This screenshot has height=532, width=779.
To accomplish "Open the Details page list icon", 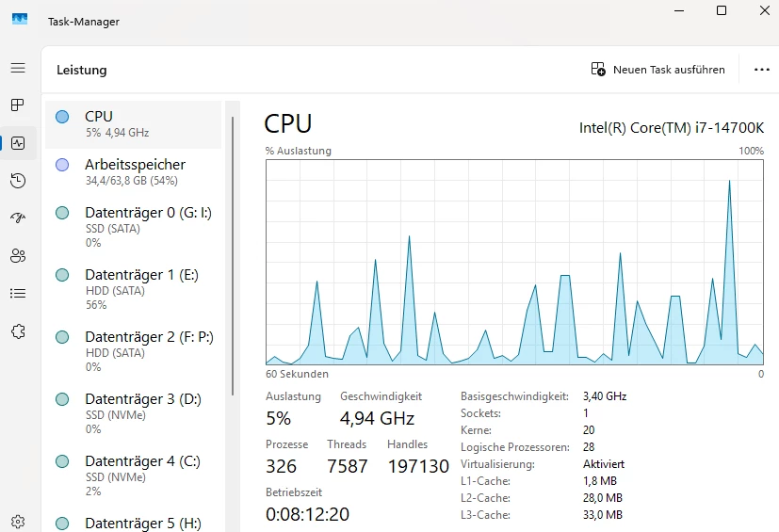I will tap(18, 294).
